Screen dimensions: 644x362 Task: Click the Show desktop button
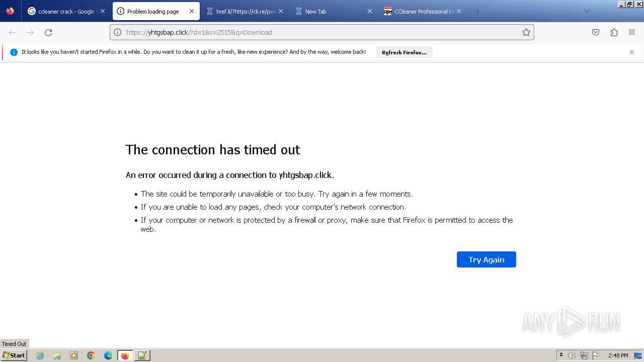(x=638, y=355)
